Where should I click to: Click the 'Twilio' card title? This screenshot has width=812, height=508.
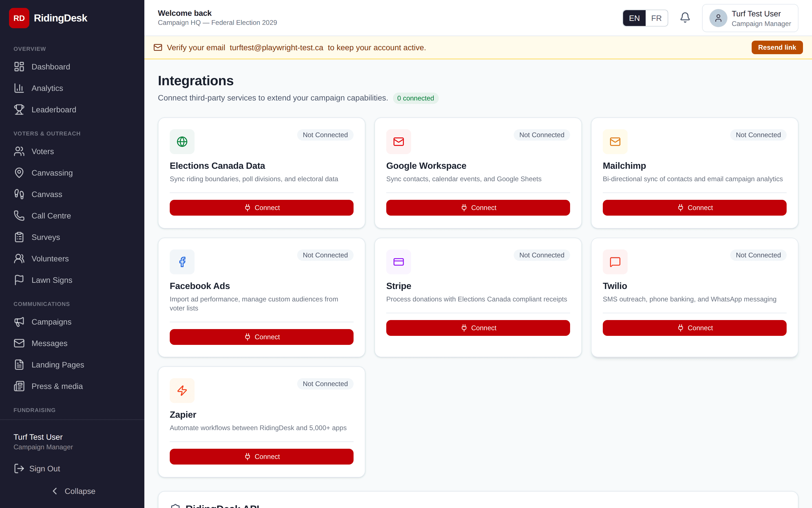tap(615, 286)
